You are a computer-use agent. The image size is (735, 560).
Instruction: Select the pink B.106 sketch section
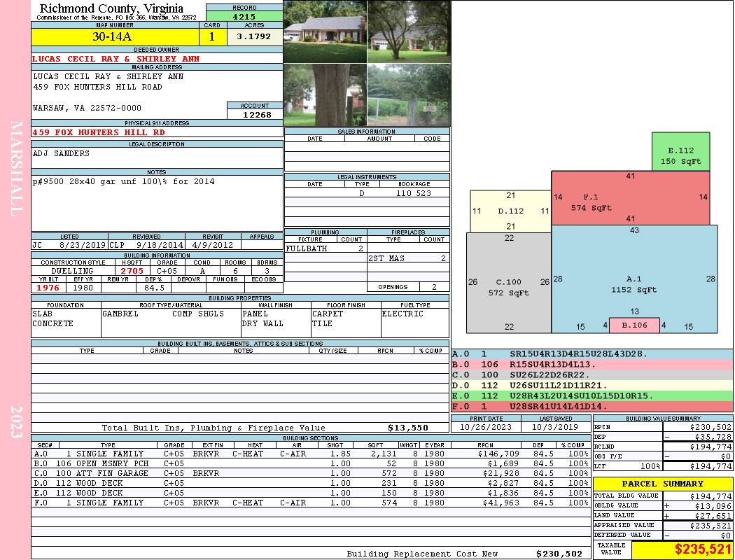pos(634,325)
